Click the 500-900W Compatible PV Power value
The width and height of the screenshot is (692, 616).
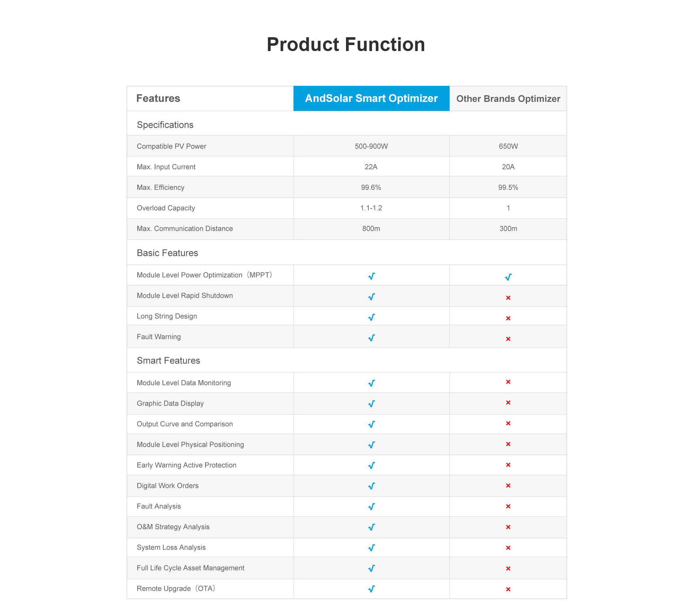371,146
